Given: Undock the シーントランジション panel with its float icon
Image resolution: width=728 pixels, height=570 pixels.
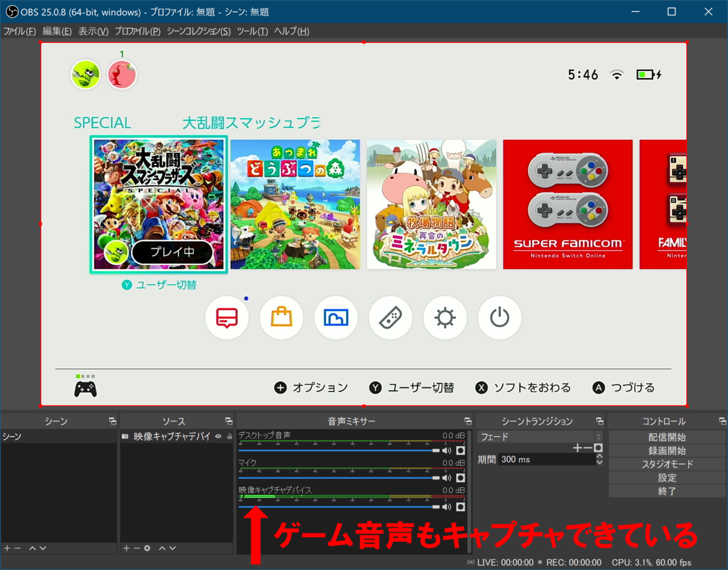Looking at the screenshot, I should 600,421.
